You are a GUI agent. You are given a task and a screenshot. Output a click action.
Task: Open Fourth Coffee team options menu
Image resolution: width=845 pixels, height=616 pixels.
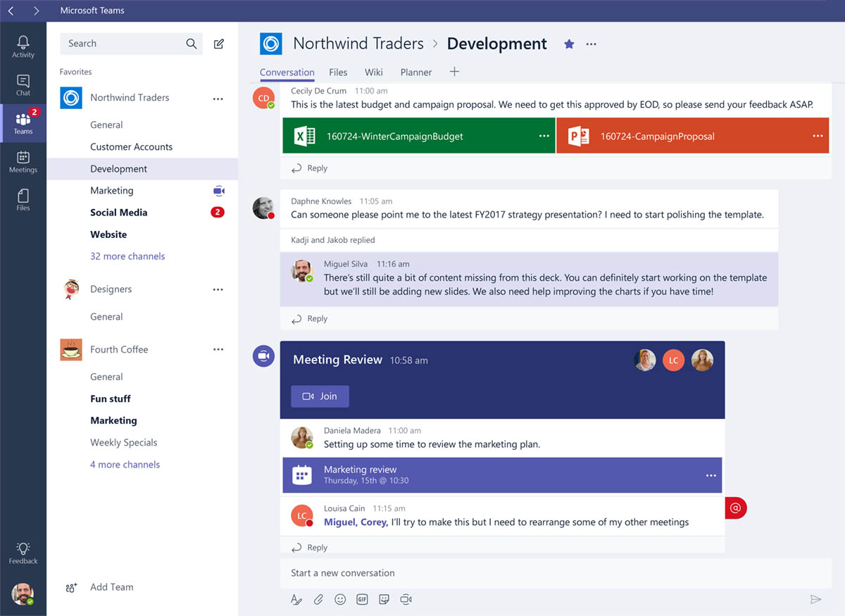(x=218, y=349)
